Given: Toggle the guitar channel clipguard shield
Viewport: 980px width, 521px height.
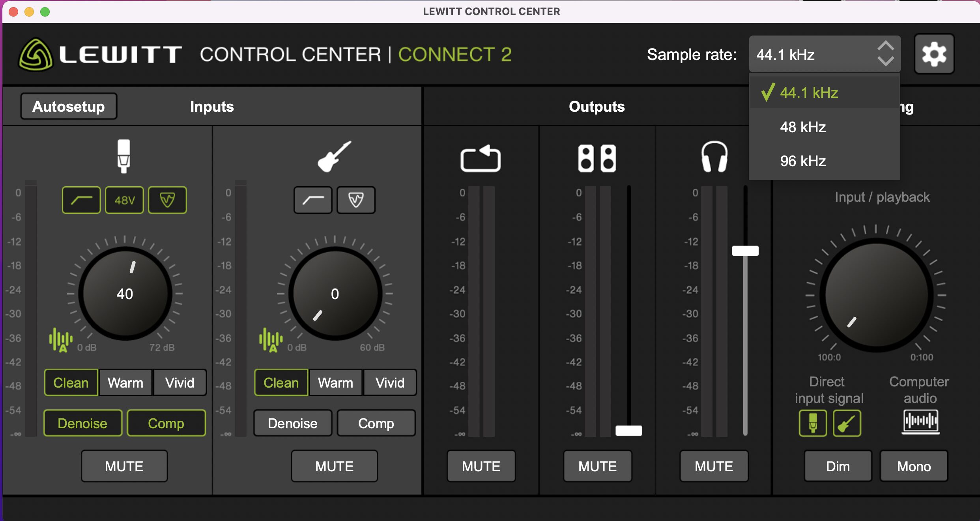Looking at the screenshot, I should pos(356,200).
